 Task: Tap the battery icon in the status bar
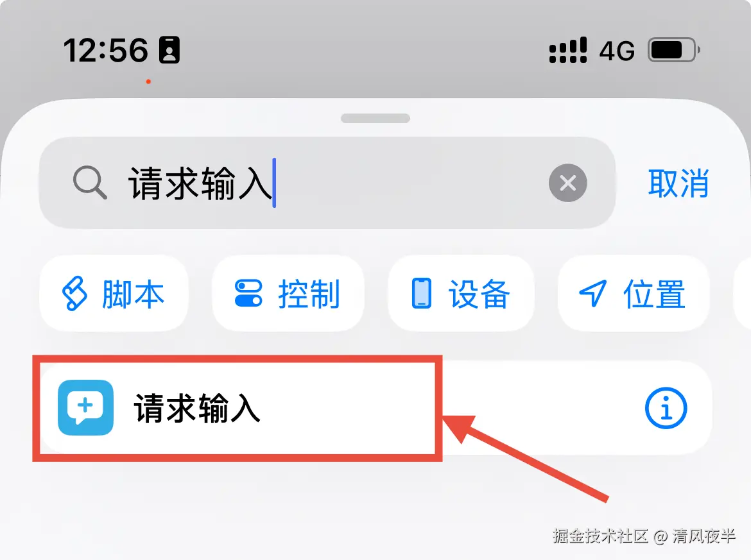(674, 50)
